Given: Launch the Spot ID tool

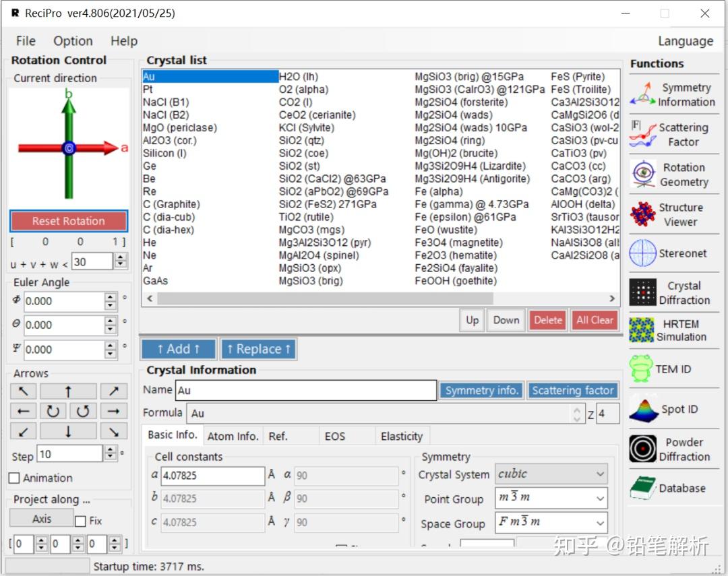Looking at the screenshot, I should click(673, 408).
